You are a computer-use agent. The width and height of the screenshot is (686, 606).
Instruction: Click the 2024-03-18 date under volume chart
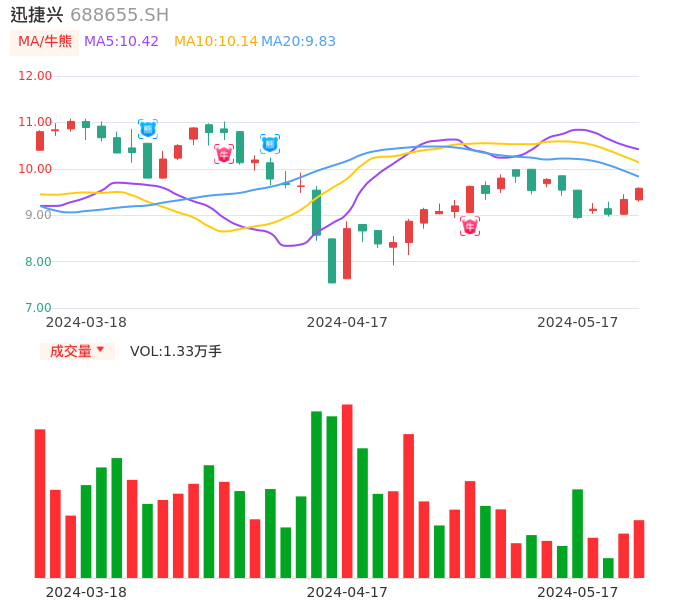click(86, 592)
